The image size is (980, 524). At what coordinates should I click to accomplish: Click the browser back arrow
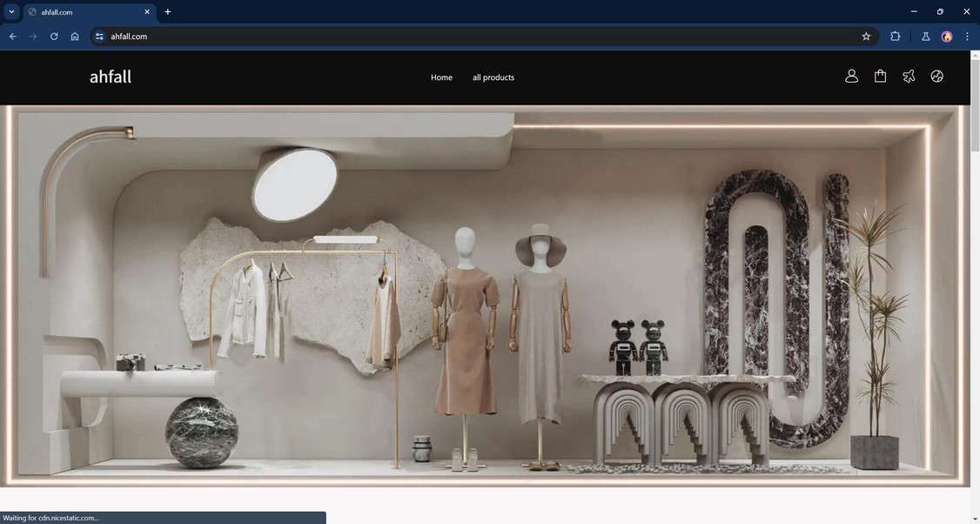(12, 37)
